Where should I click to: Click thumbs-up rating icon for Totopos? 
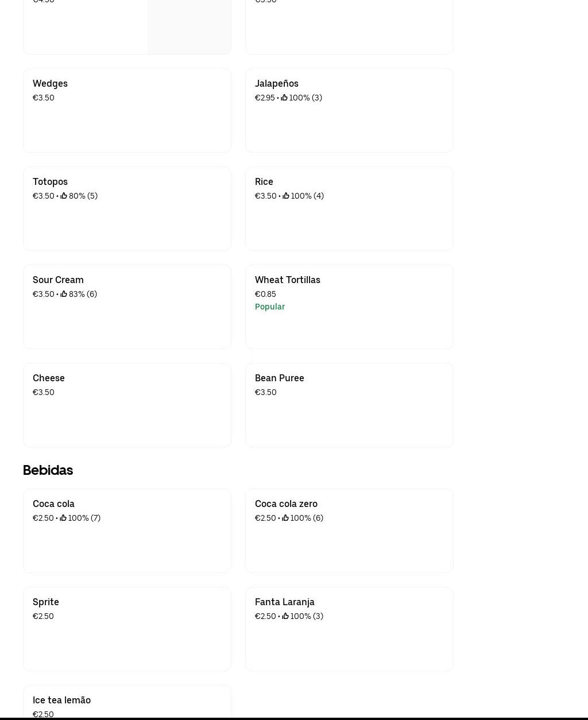click(x=64, y=196)
